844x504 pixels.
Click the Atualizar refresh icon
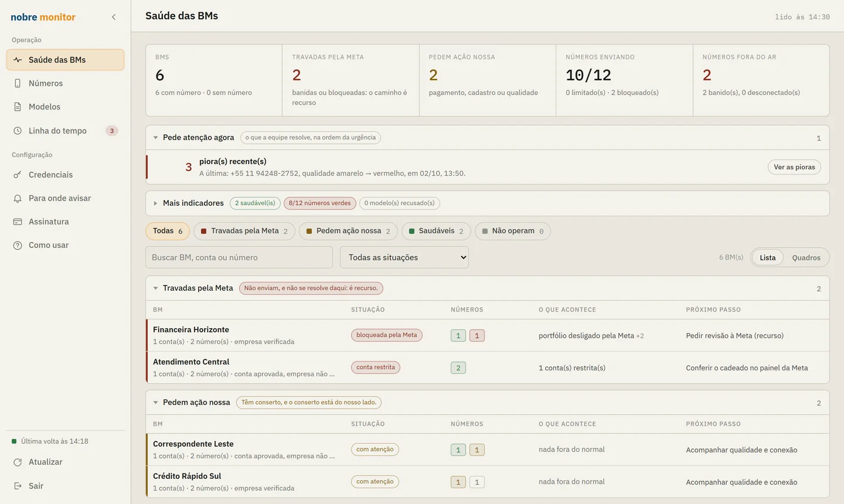pos(18,462)
